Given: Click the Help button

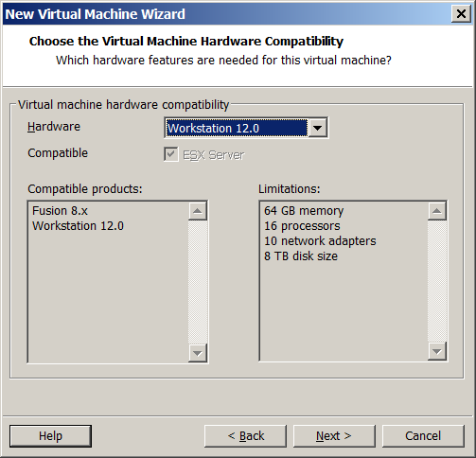Looking at the screenshot, I should tap(50, 436).
